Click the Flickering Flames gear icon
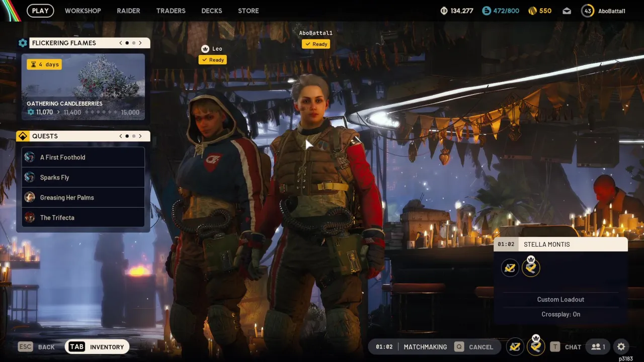The height and width of the screenshot is (362, 644). [x=23, y=43]
